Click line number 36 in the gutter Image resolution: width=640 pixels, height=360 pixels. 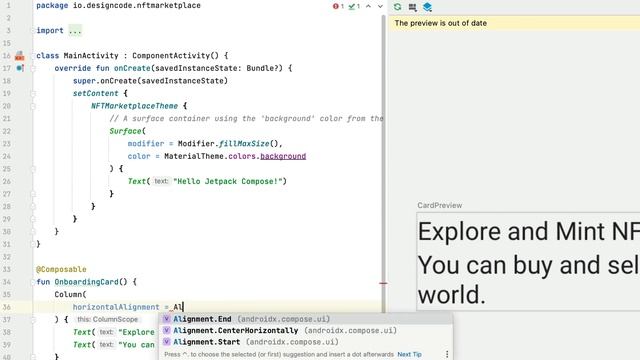click(x=7, y=307)
